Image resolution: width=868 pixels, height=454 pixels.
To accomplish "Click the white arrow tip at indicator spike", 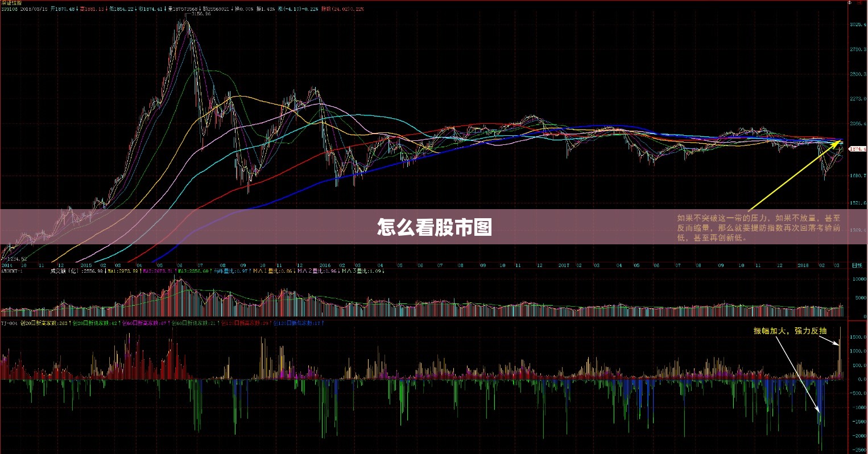I will [x=838, y=344].
